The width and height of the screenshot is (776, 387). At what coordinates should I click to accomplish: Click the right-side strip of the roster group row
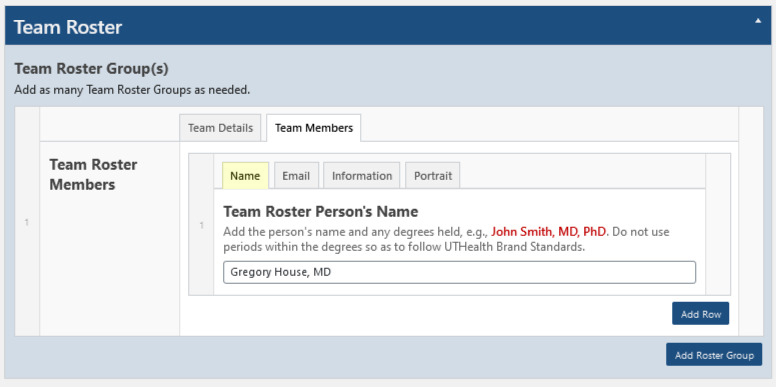751,222
